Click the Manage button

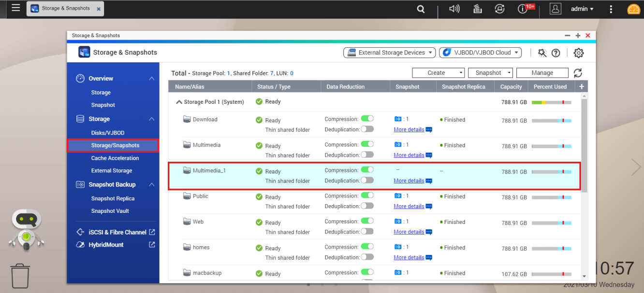pyautogui.click(x=542, y=73)
